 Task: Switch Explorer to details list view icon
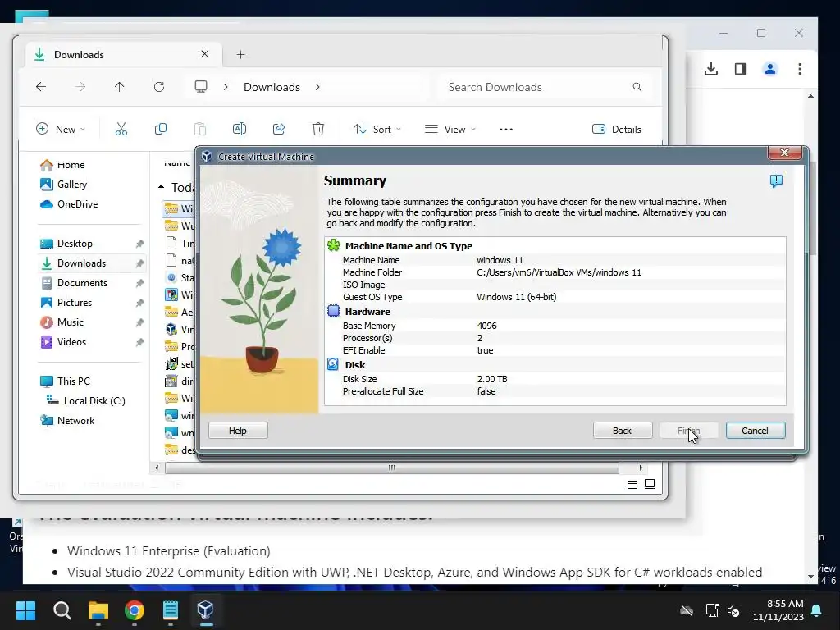click(x=632, y=484)
